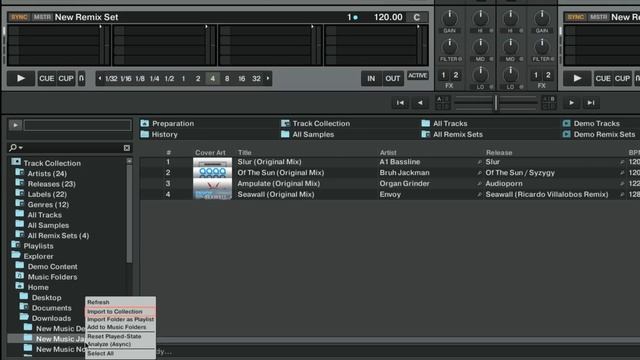This screenshot has height=360, width=640.
Task: Show smaller loop sizes with left arrow
Action: pos(100,78)
